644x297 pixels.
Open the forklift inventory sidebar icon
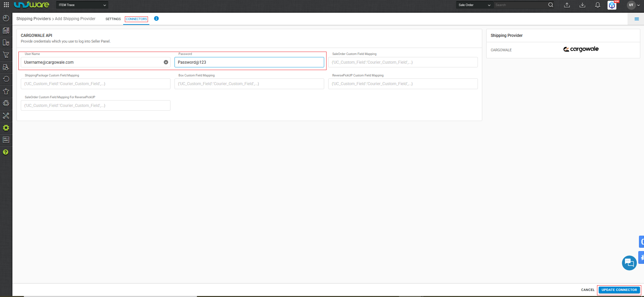coord(6,67)
